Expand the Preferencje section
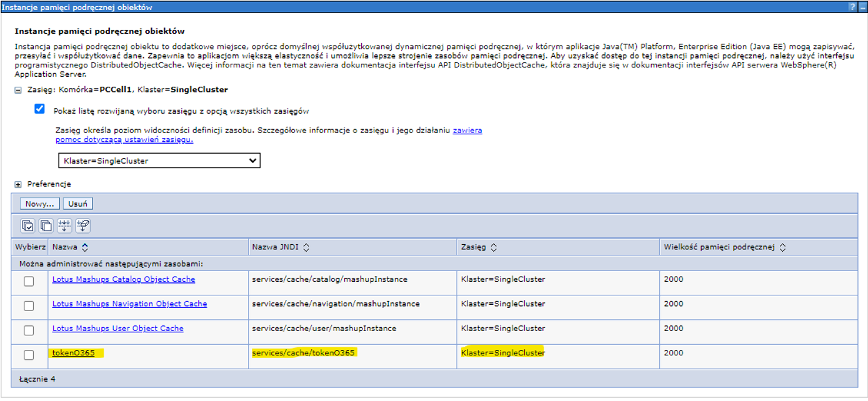This screenshot has height=401, width=868. pyautogui.click(x=18, y=185)
